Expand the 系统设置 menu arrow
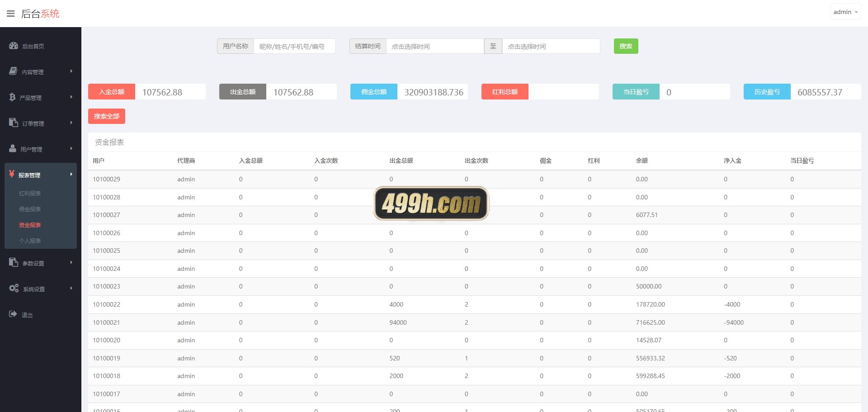 (71, 289)
